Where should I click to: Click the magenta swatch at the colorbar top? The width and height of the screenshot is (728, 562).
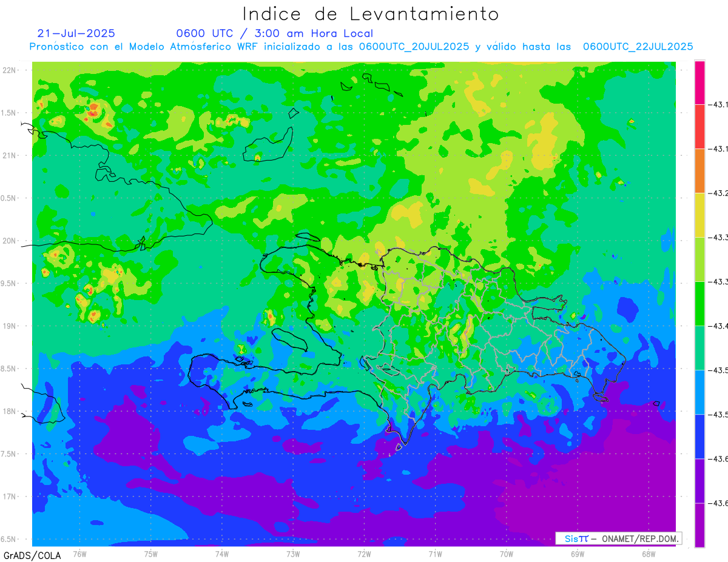click(699, 82)
